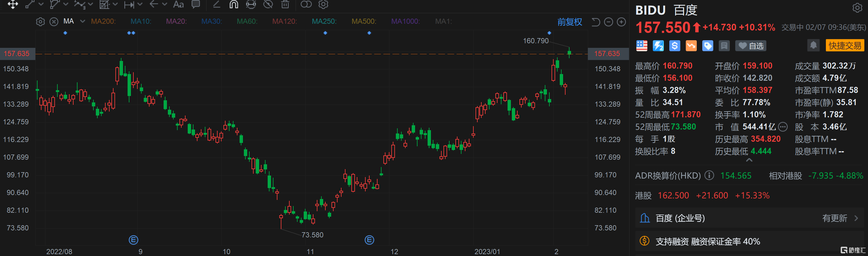Open 快捷交易 quick trade
The height and width of the screenshot is (256, 868).
845,45
